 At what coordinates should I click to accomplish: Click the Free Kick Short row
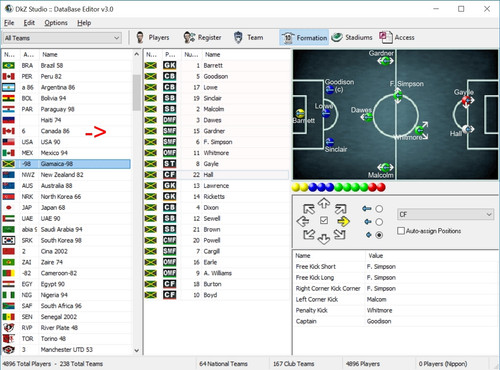395,267
